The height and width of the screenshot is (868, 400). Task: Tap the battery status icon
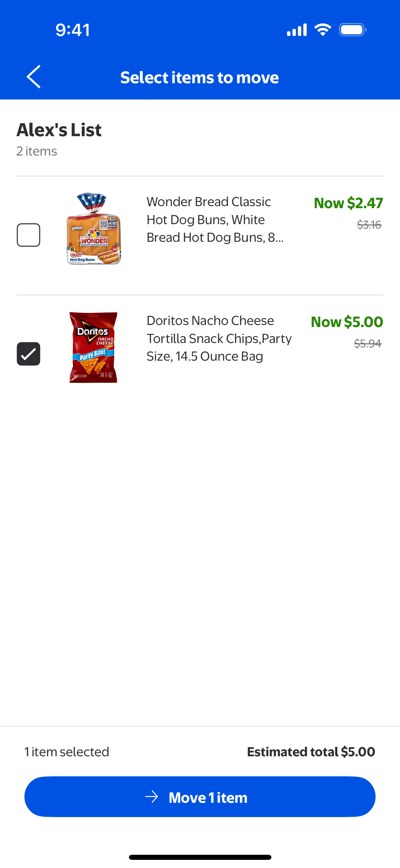tap(353, 30)
